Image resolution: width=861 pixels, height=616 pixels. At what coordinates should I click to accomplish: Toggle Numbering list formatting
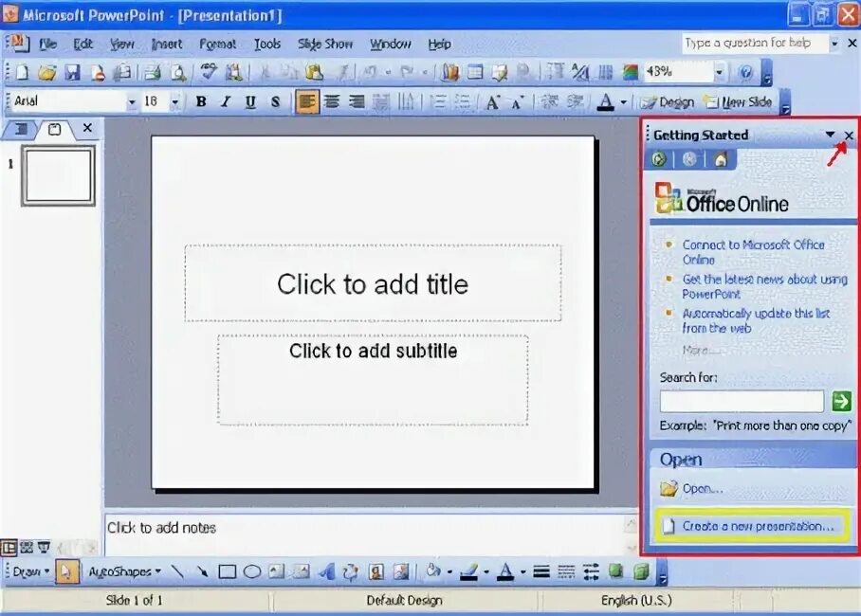[438, 102]
